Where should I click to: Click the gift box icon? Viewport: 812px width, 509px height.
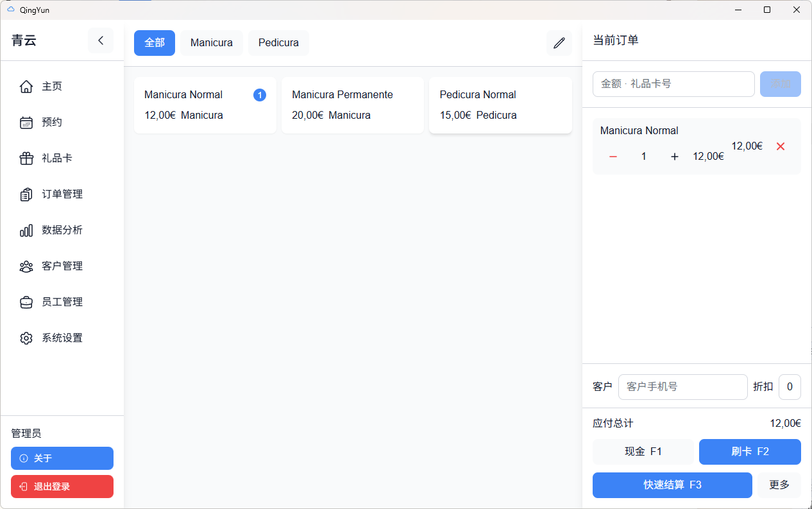(26, 159)
